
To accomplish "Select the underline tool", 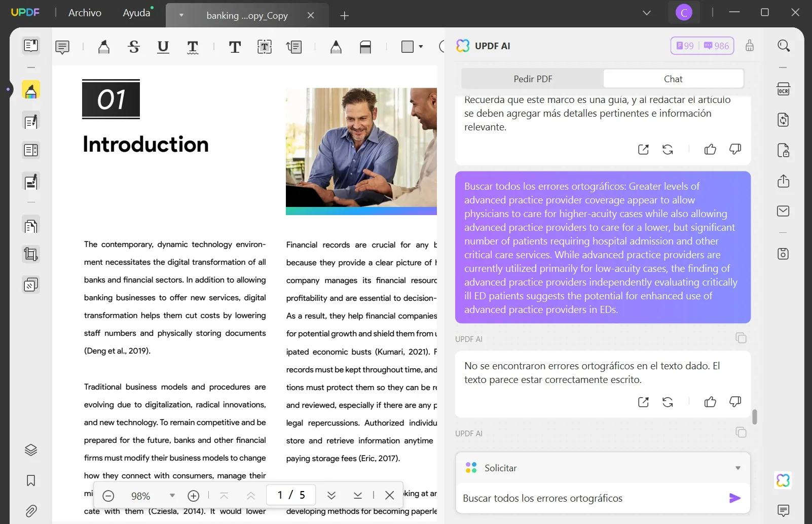I will tap(163, 47).
